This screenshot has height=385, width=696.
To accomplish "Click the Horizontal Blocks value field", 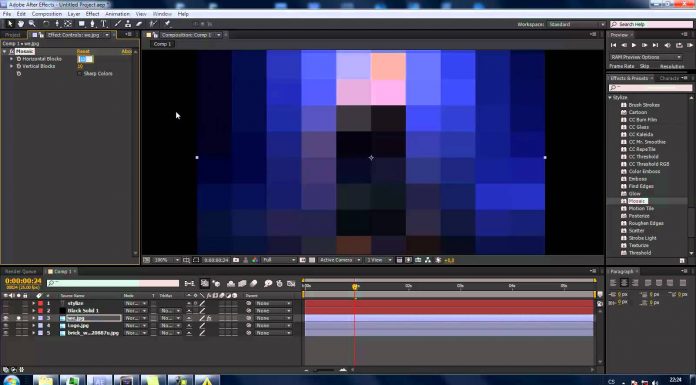I will (85, 59).
